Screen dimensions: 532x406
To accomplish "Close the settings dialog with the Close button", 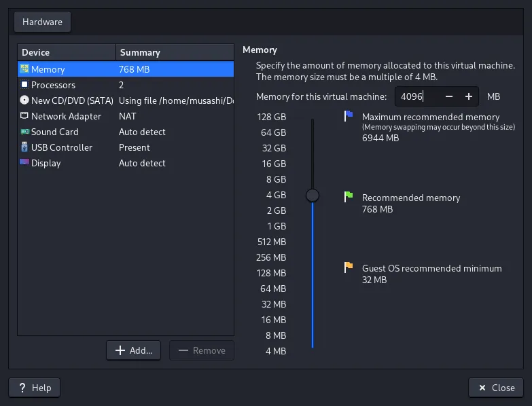I will point(496,388).
